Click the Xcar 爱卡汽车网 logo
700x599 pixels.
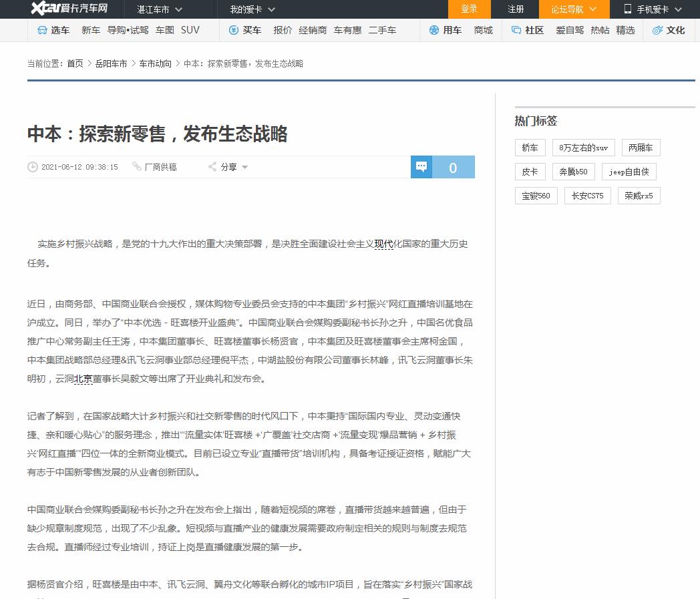[69, 9]
